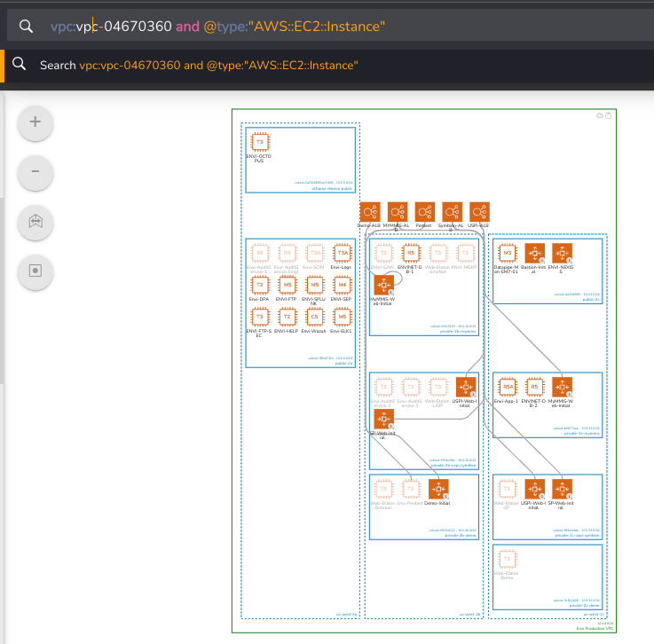Select USPI-Web-Initial autoscaling group in private-2b subnet
This screenshot has width=654, height=644.
[x=466, y=388]
